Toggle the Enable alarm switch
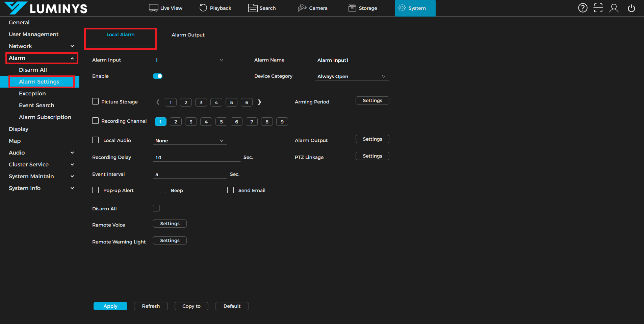The height and width of the screenshot is (324, 644). pos(158,76)
